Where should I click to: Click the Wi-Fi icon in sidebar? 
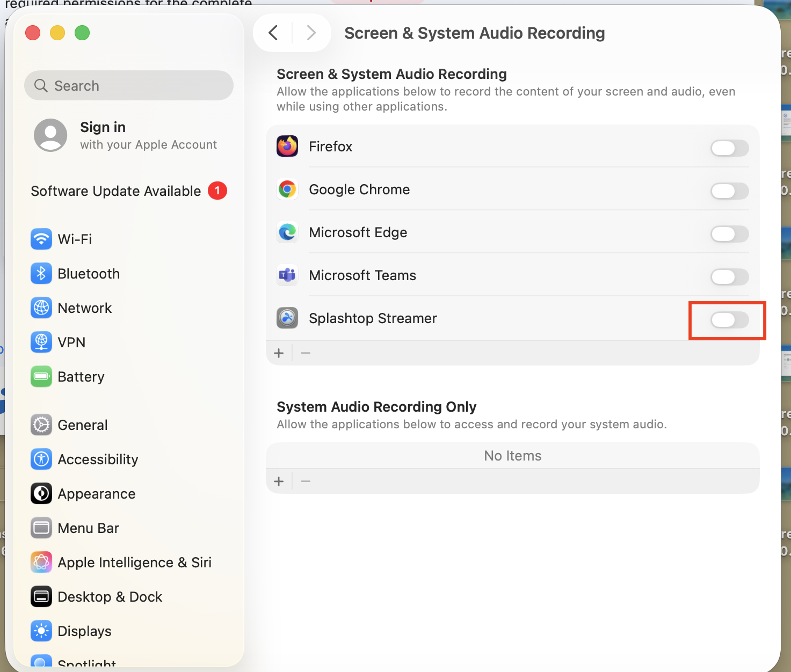41,239
